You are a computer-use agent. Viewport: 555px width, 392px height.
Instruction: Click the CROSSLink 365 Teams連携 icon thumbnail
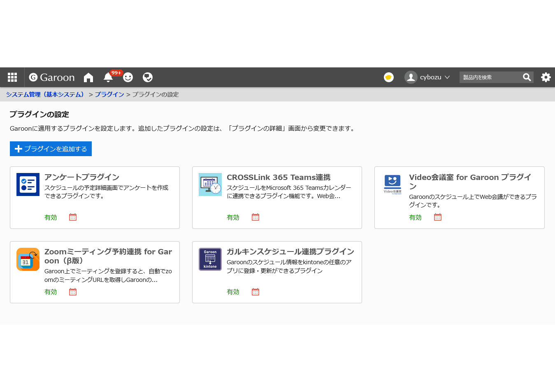pos(210,184)
